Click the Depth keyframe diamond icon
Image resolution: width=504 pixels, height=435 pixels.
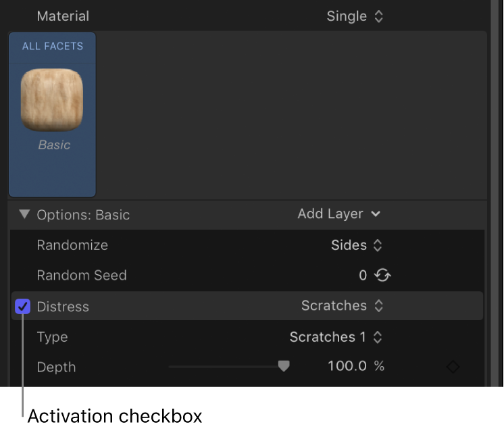click(453, 367)
